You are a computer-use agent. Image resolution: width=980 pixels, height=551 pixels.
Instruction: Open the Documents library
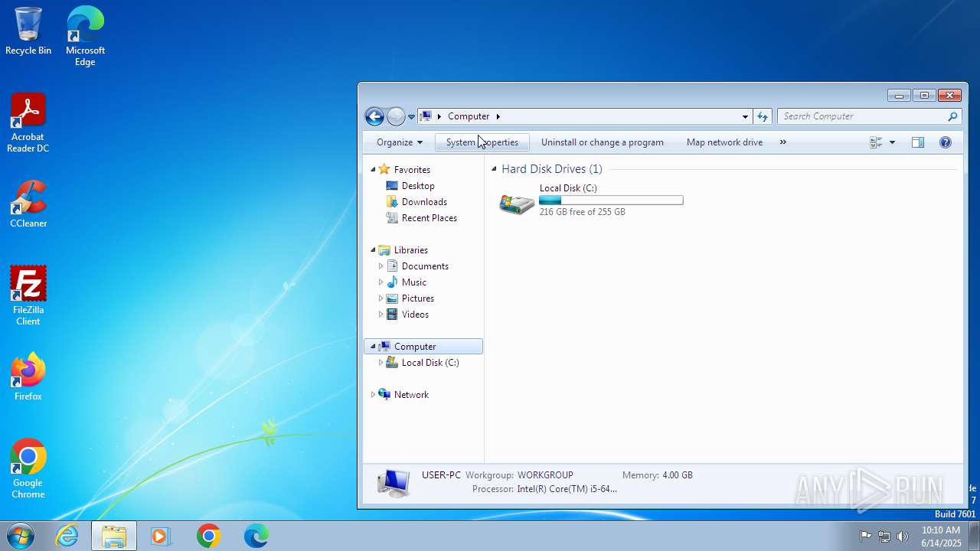[425, 266]
